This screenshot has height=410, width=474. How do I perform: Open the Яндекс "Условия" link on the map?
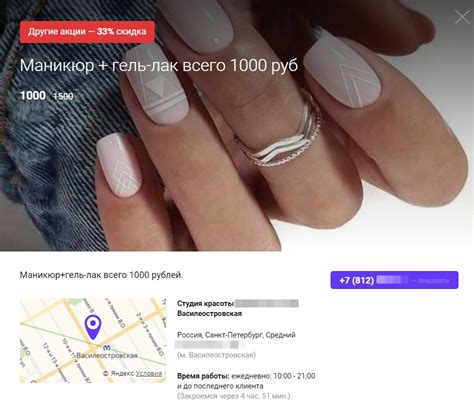coord(149,373)
